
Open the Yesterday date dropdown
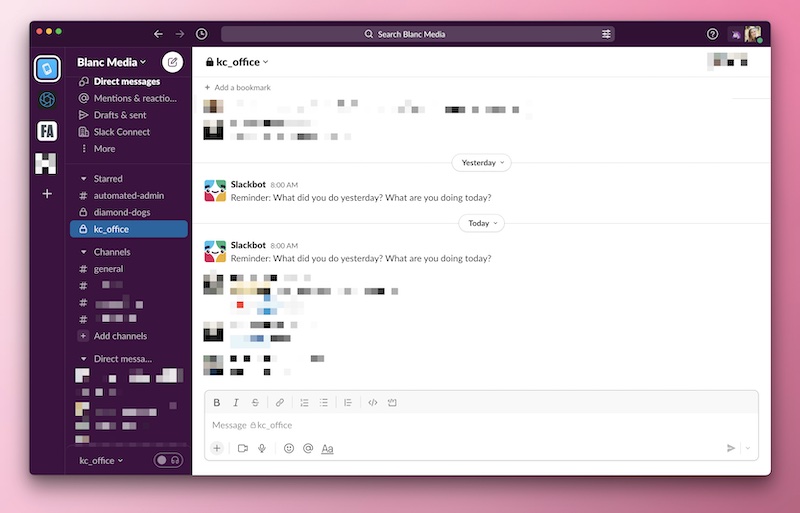pos(481,163)
